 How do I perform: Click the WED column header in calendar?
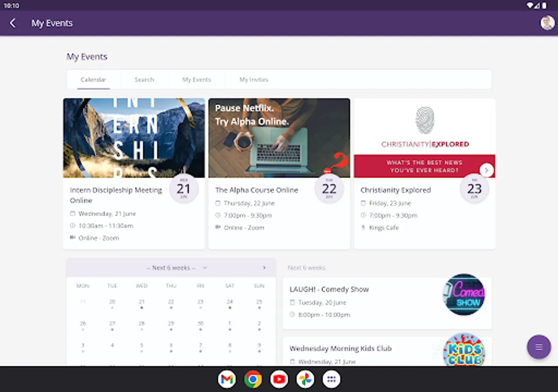click(142, 286)
